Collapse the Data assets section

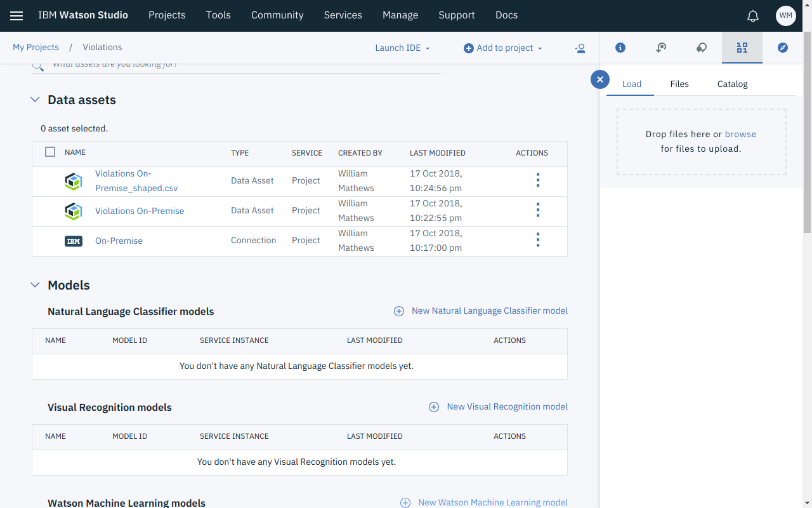36,100
